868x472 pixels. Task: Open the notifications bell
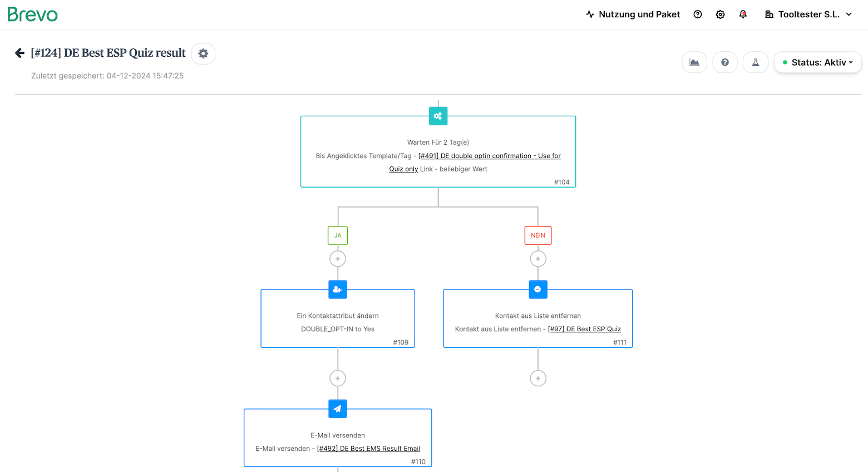(x=743, y=14)
